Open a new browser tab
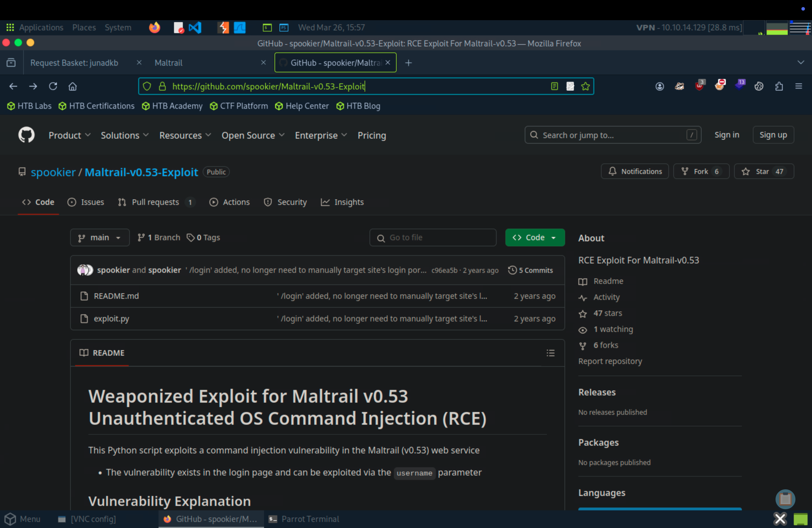812x528 pixels. click(x=408, y=63)
